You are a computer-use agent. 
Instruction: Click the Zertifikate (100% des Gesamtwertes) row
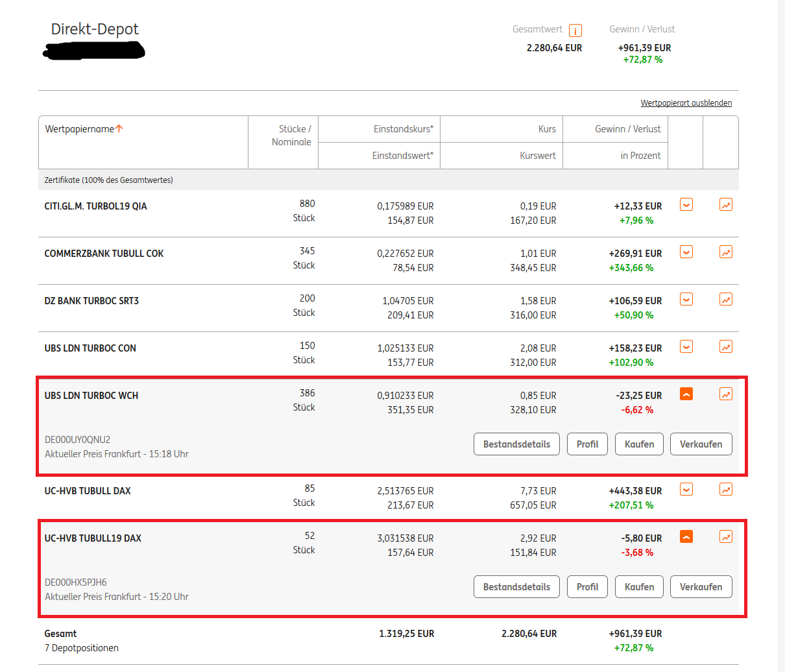point(388,180)
